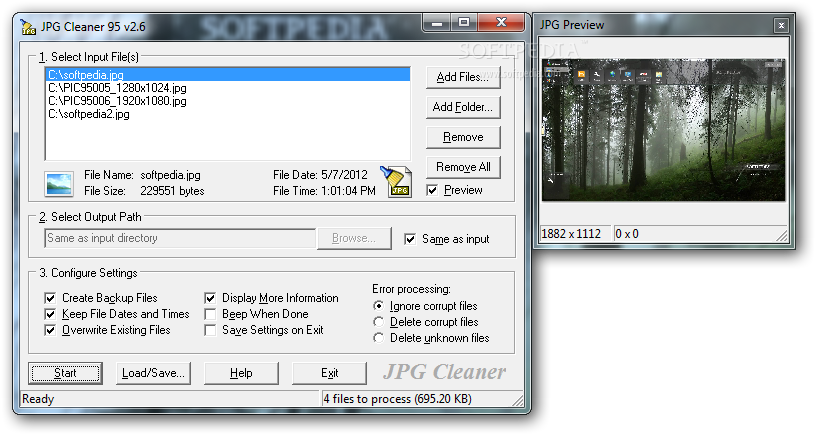The width and height of the screenshot is (816, 435).
Task: Remove the selected file with Remove button
Action: (x=463, y=137)
